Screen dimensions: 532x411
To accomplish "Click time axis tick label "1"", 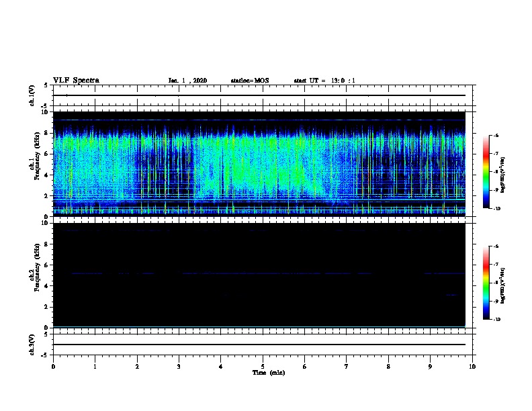I will [95, 367].
